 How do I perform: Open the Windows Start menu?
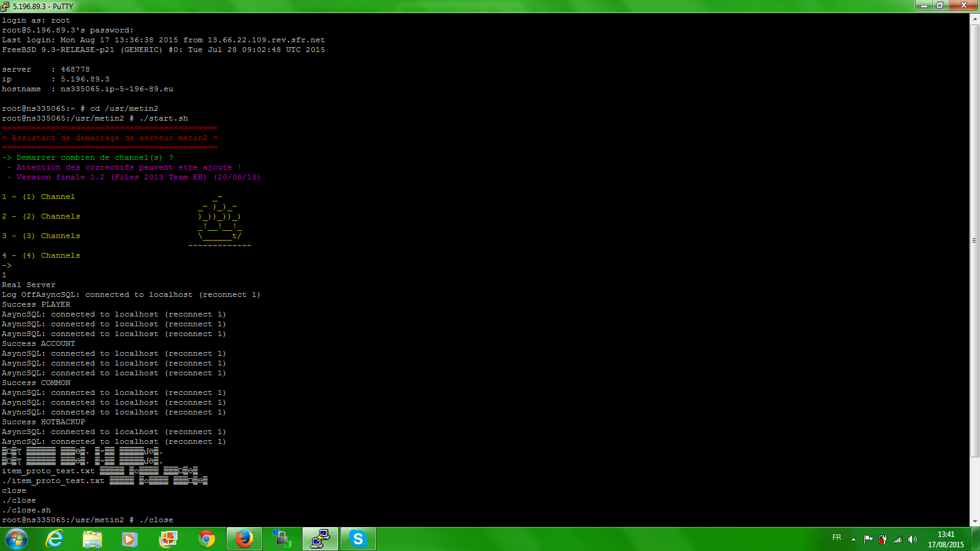(x=17, y=539)
